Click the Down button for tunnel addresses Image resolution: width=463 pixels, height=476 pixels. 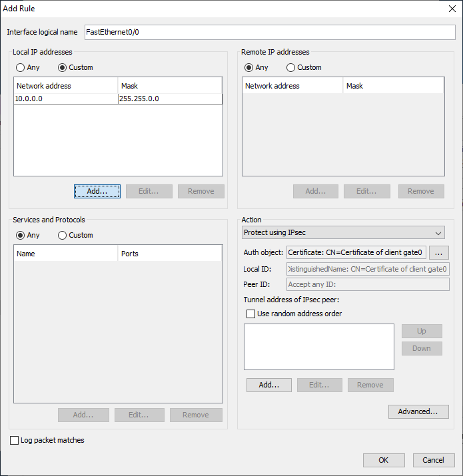coord(422,348)
